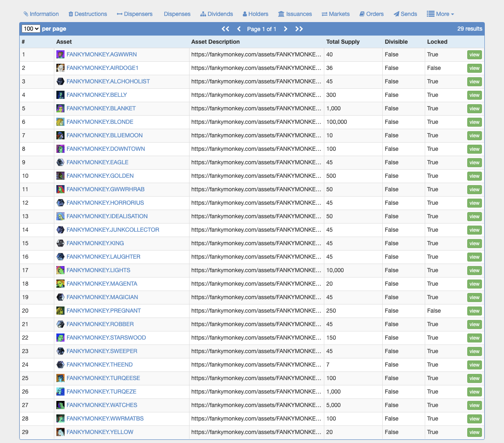Image resolution: width=504 pixels, height=443 pixels.
Task: Open the FANKYMONKEY.TURQEESE asset link
Action: pyautogui.click(x=103, y=378)
